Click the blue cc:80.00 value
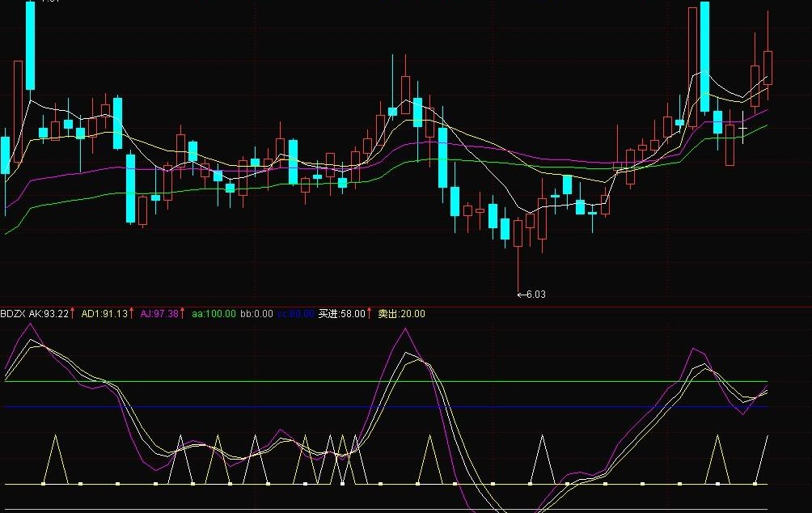The height and width of the screenshot is (513, 812). click(296, 314)
